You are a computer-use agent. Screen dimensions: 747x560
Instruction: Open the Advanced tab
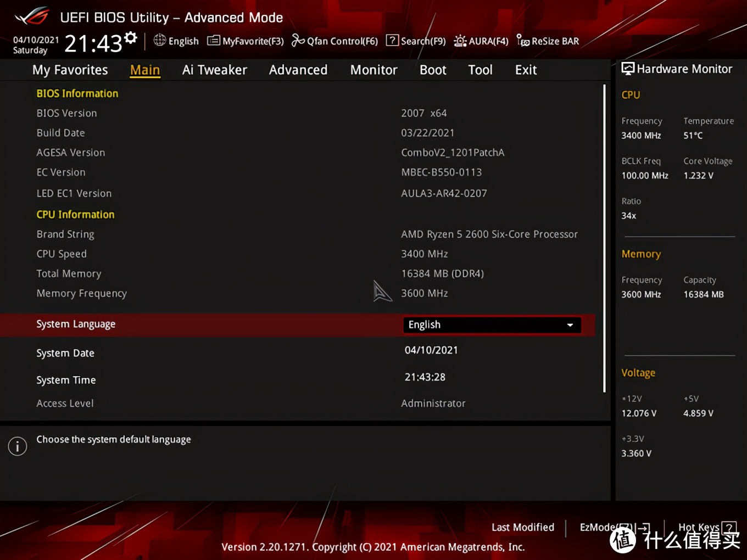298,70
